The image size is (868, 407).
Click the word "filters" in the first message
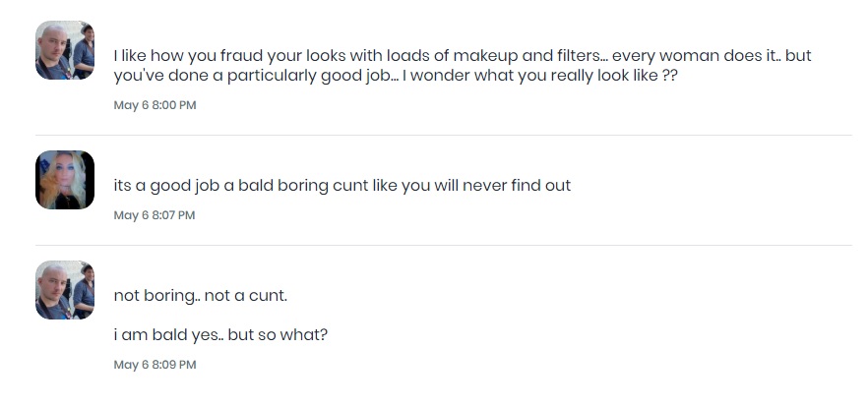tap(551, 56)
